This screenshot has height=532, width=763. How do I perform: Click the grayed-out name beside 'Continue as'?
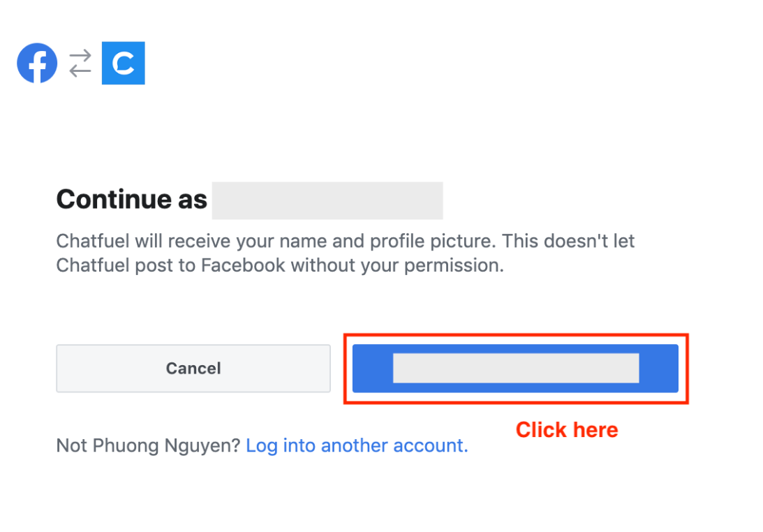(x=327, y=200)
